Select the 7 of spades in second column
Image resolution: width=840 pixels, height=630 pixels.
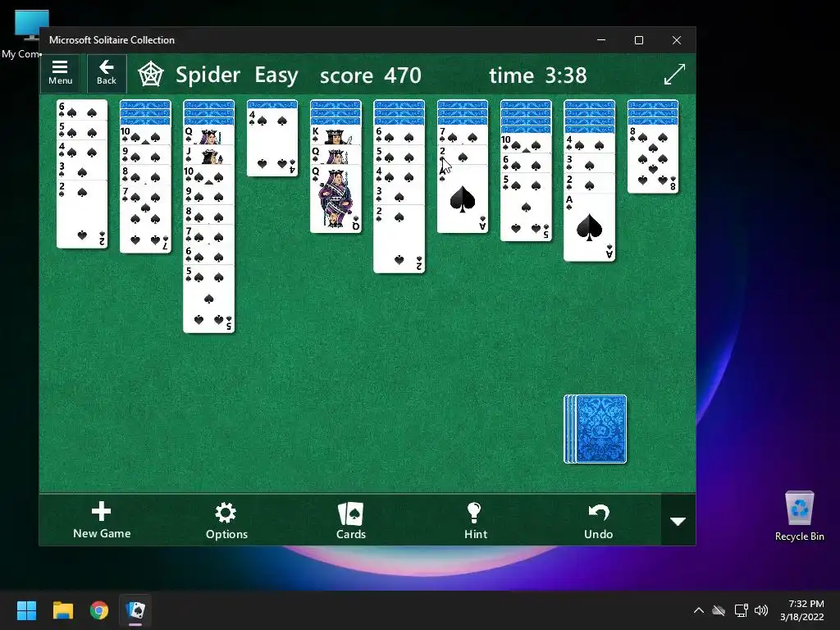145,218
